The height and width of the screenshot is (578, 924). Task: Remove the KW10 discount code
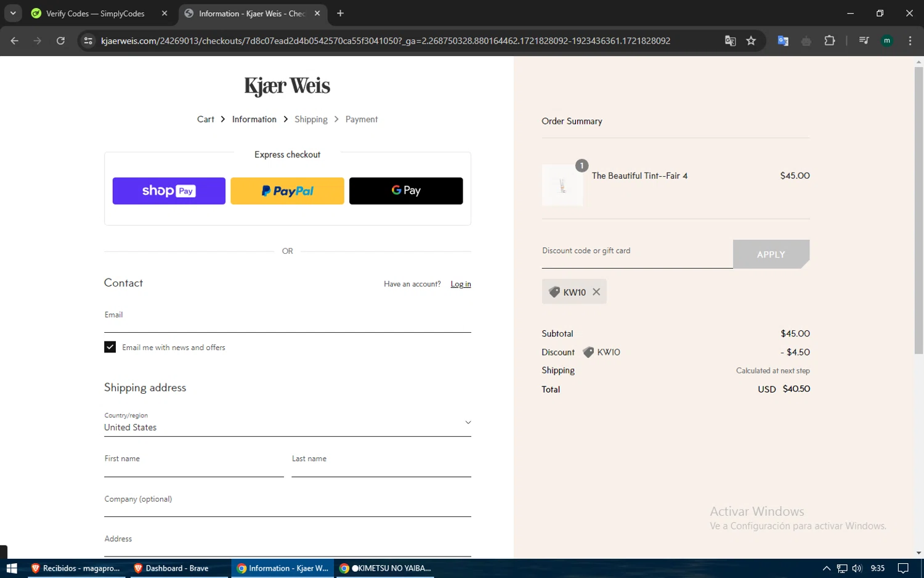tap(596, 292)
